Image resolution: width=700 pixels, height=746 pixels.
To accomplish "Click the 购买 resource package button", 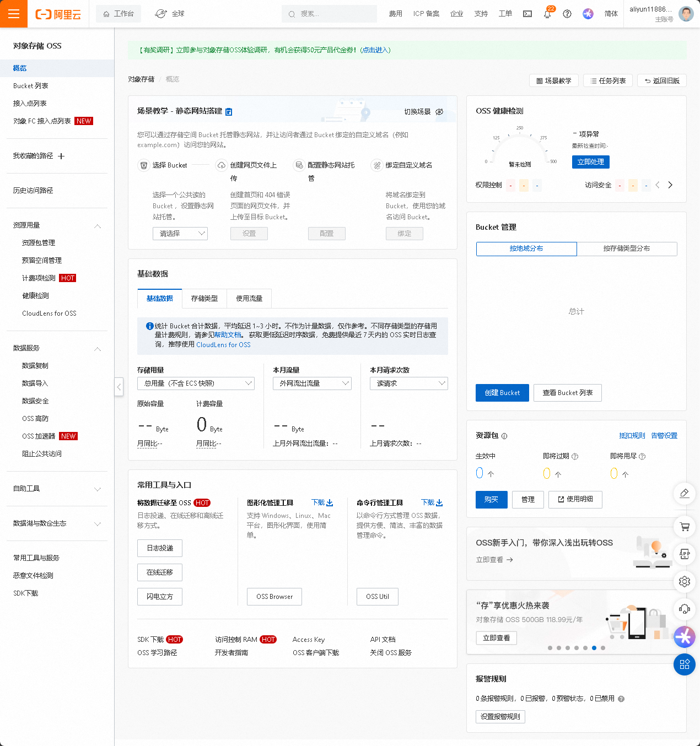I will [x=491, y=500].
